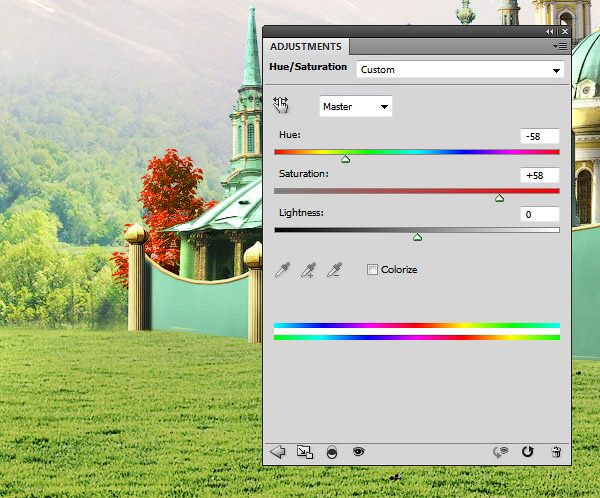Clip adjustment to layer below icon

[332, 452]
